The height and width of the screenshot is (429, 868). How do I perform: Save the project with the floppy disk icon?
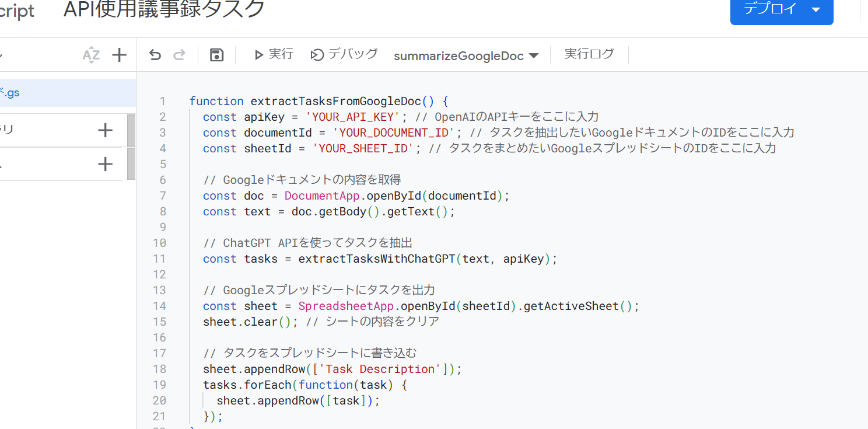click(x=217, y=55)
